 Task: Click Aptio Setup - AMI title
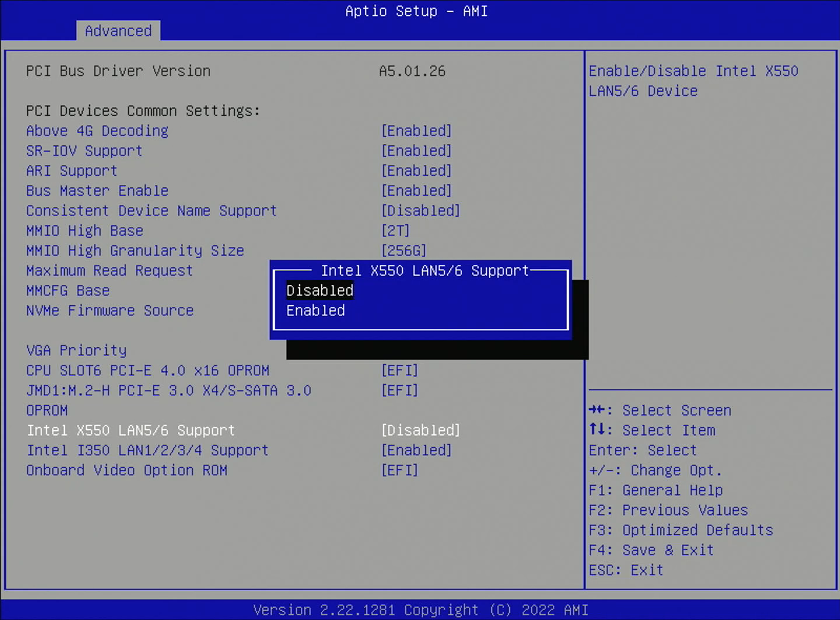pyautogui.click(x=416, y=11)
